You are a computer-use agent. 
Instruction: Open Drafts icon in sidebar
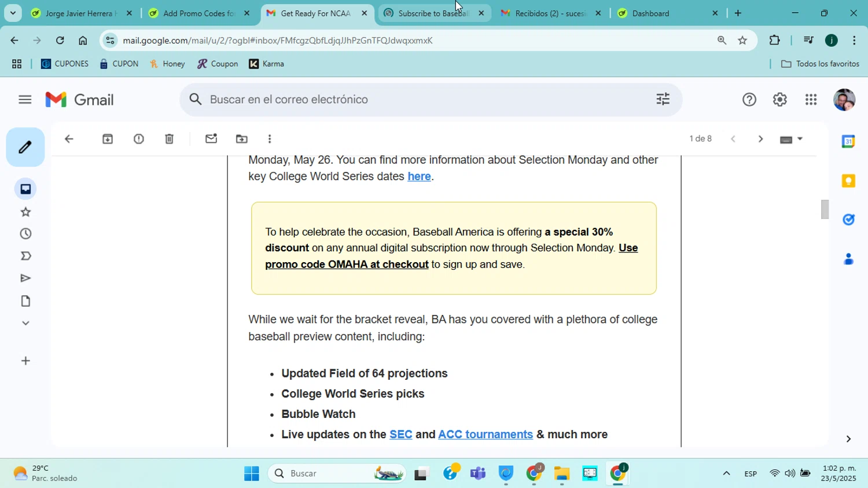click(x=25, y=301)
